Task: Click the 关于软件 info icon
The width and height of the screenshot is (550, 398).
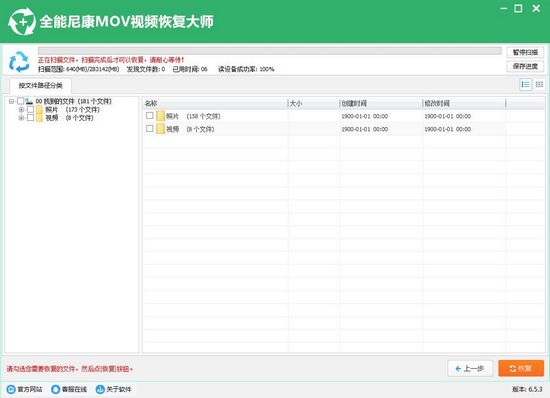Action: (x=100, y=389)
